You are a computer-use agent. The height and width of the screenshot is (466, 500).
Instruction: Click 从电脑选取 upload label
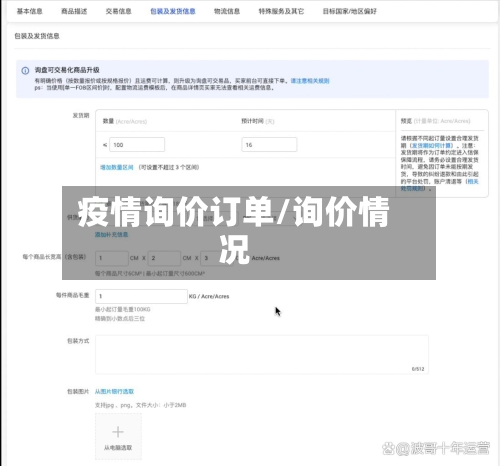(x=118, y=448)
